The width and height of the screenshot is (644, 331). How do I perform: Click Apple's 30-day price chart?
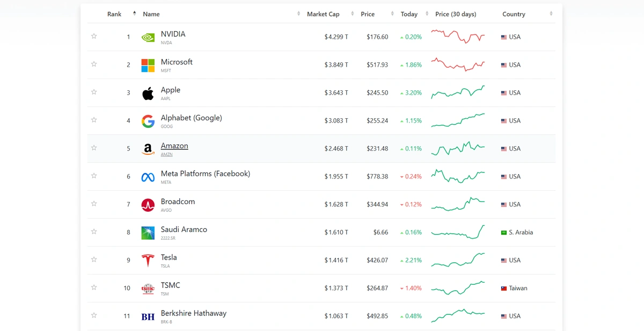[458, 92]
